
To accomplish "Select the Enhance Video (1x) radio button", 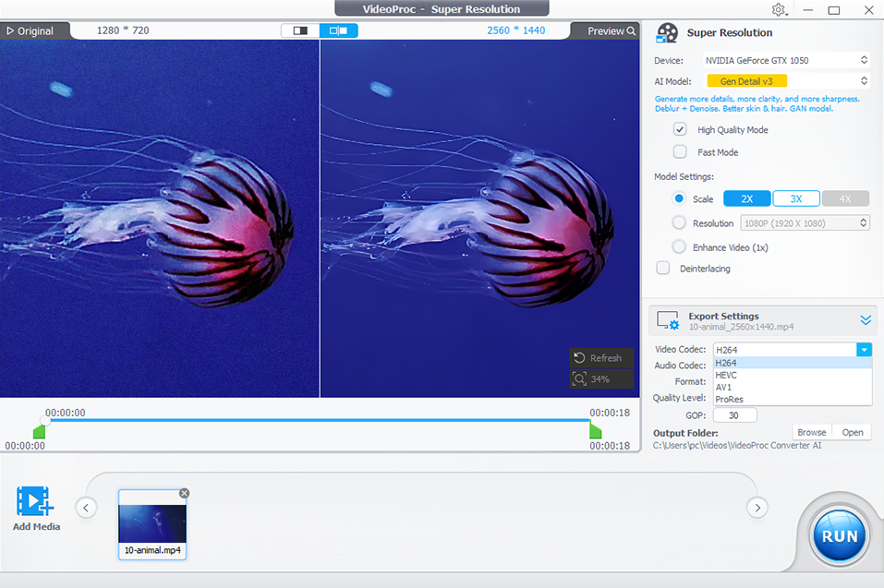I will (x=679, y=247).
